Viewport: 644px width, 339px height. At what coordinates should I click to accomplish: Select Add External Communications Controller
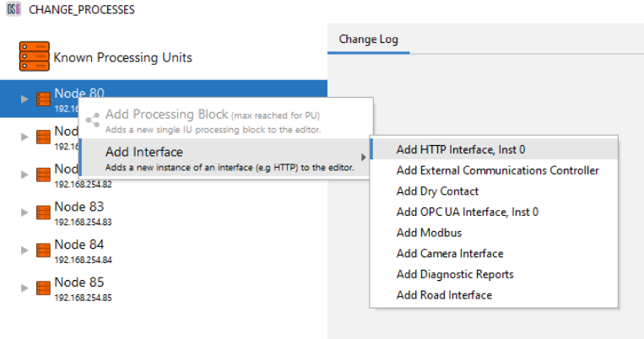497,170
